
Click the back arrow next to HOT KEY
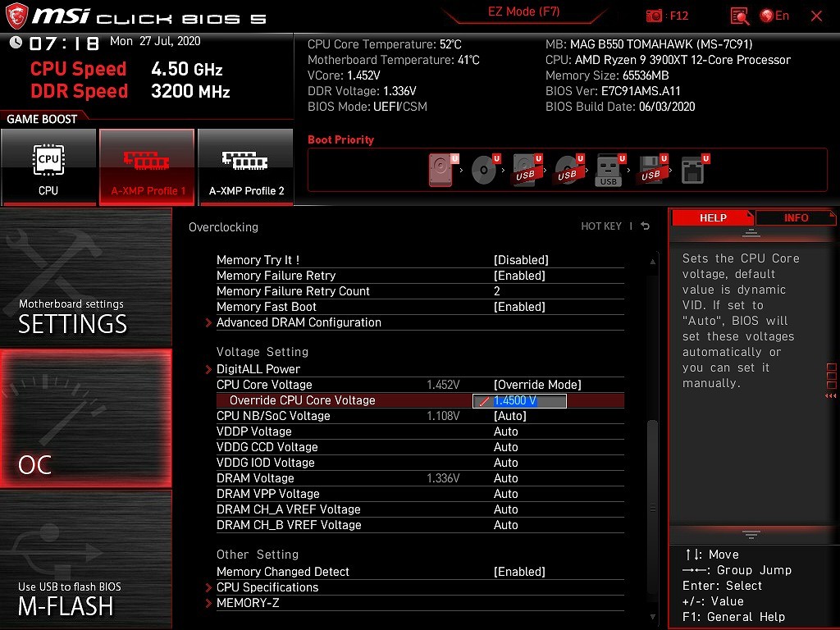pos(646,226)
